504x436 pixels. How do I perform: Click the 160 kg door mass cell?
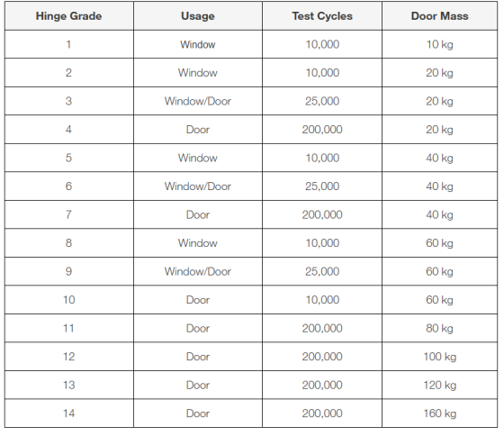(440, 413)
